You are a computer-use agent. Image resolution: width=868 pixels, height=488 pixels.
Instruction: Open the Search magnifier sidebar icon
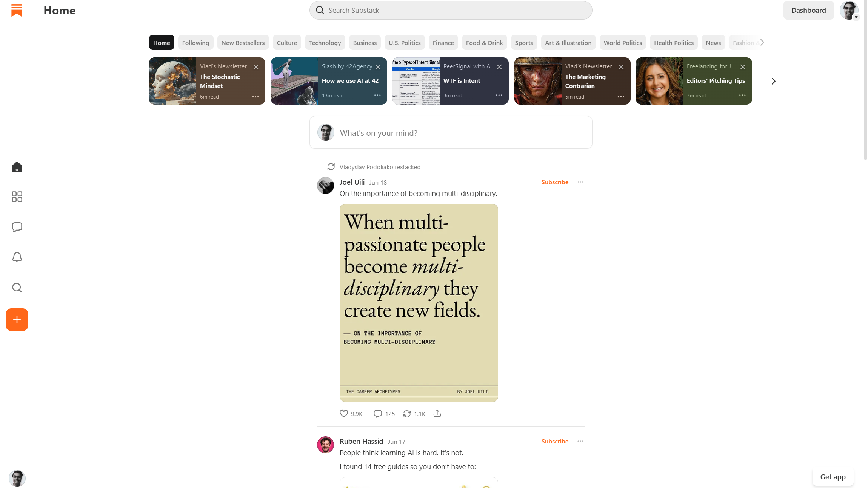pyautogui.click(x=17, y=288)
